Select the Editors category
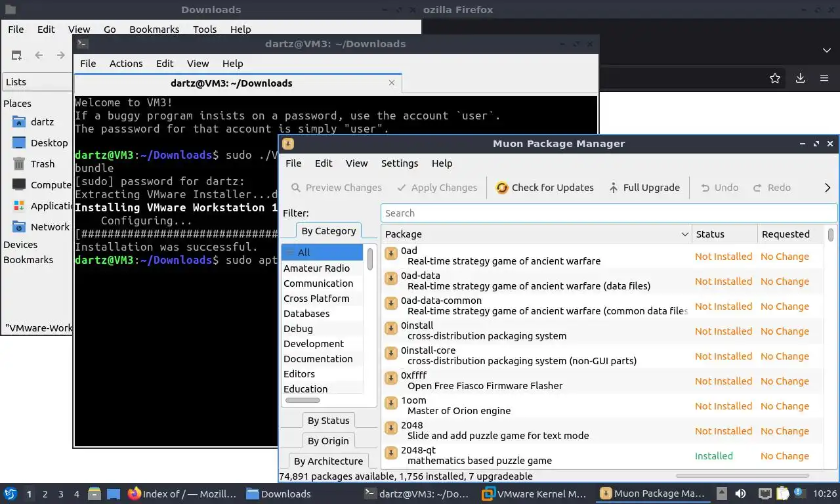840x504 pixels. [x=322, y=373]
